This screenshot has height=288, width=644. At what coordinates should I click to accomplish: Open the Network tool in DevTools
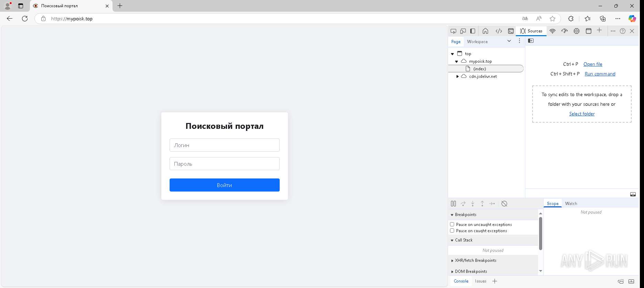coord(552,31)
